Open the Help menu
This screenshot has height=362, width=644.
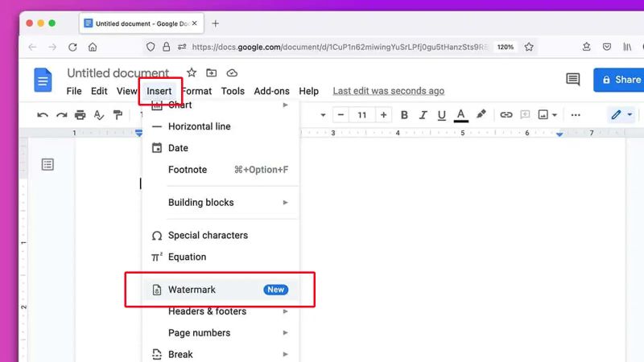[308, 91]
